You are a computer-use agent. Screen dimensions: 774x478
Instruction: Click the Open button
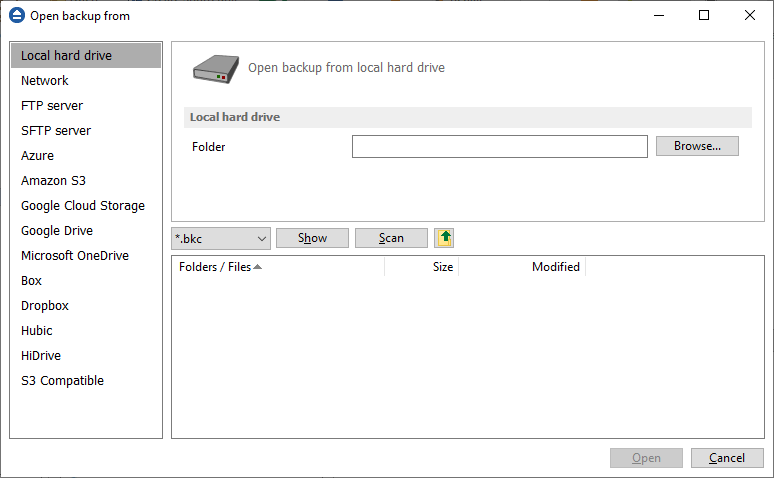pyautogui.click(x=646, y=458)
